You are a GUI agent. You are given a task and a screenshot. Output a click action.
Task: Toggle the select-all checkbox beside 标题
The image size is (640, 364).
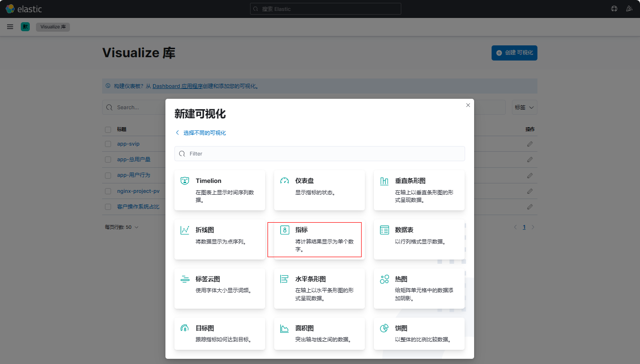click(108, 130)
